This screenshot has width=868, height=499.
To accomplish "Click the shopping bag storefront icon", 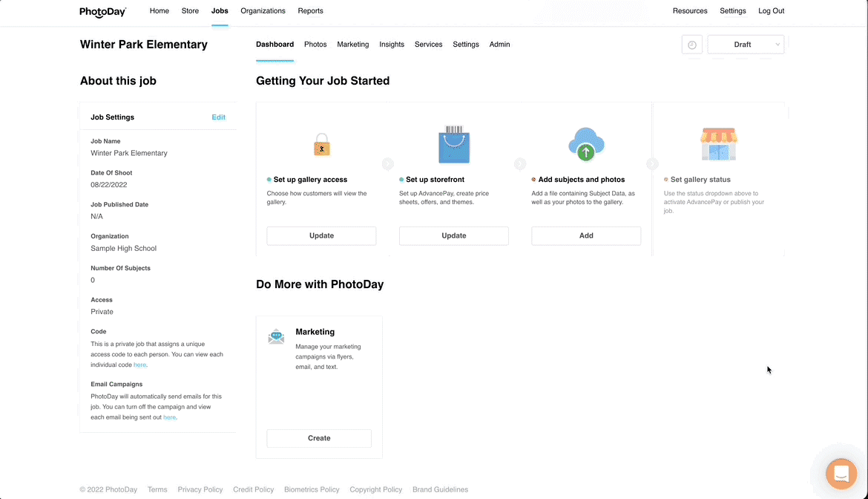I will coord(453,144).
